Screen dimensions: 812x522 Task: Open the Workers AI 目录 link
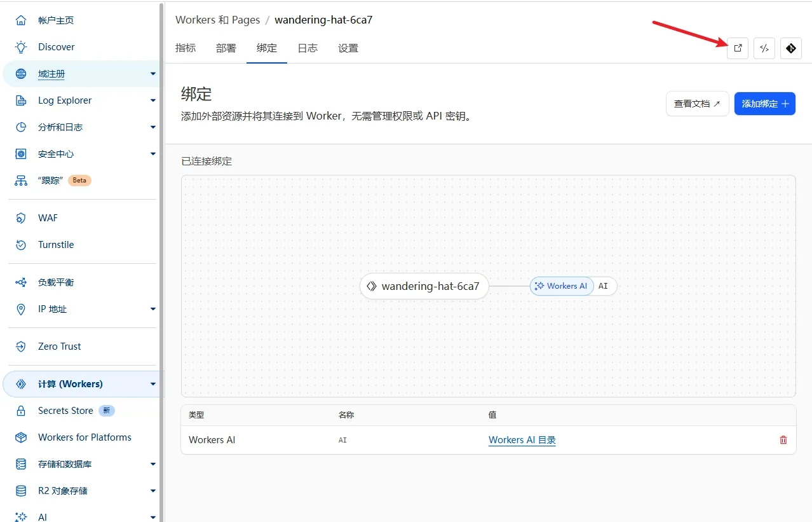click(522, 440)
